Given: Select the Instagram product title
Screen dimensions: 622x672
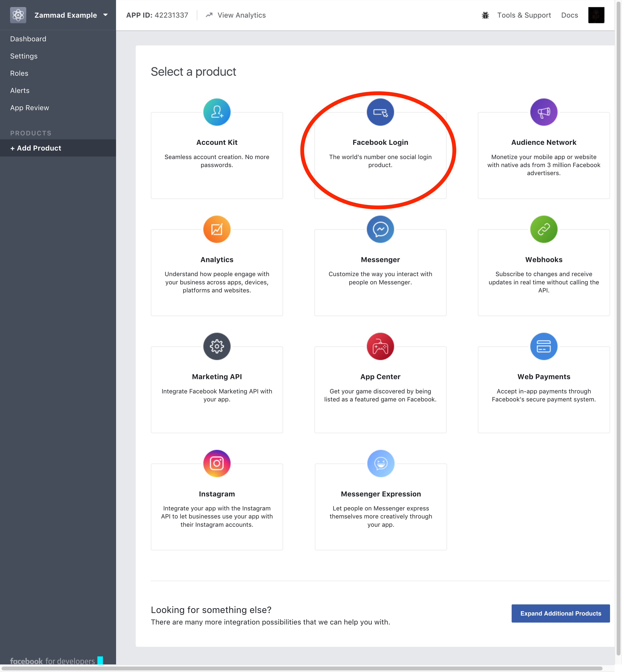Looking at the screenshot, I should pos(217,494).
